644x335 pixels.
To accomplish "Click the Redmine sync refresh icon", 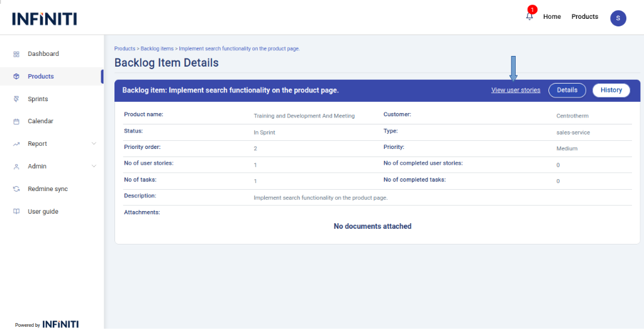I will pyautogui.click(x=16, y=189).
